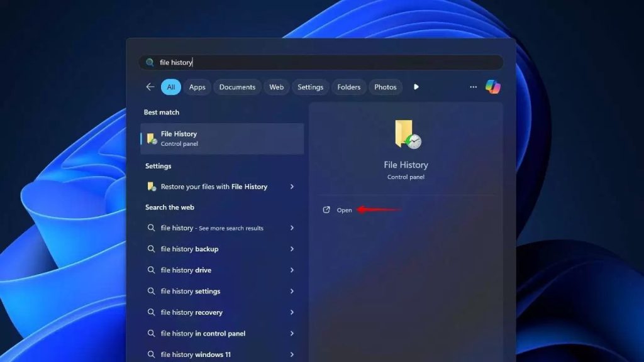The image size is (644, 362).
Task: Click the arrow to reveal more search filters
Action: [x=416, y=87]
